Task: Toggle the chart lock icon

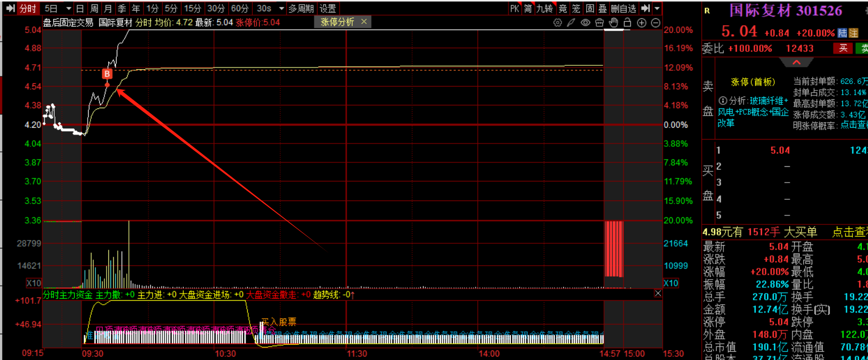Action: (x=627, y=23)
